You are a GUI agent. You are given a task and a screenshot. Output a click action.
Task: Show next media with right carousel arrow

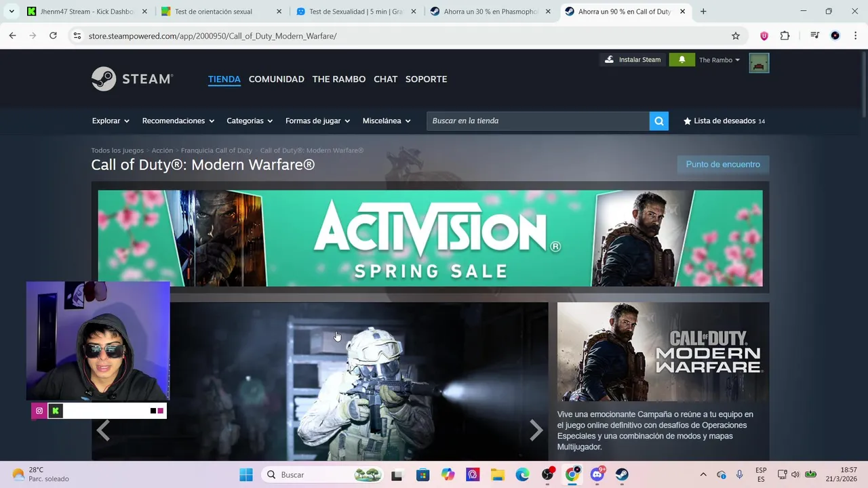click(x=536, y=430)
